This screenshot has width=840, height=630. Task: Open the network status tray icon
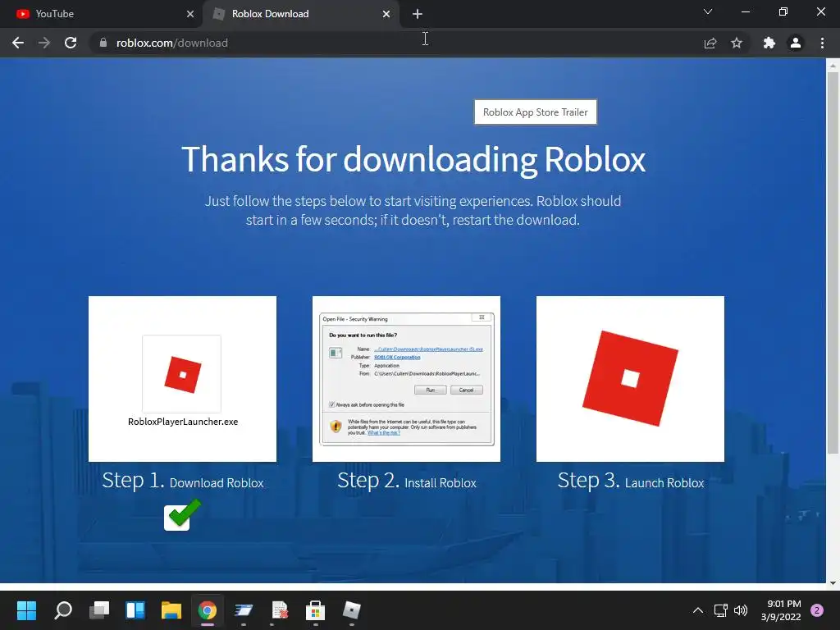[x=720, y=610]
